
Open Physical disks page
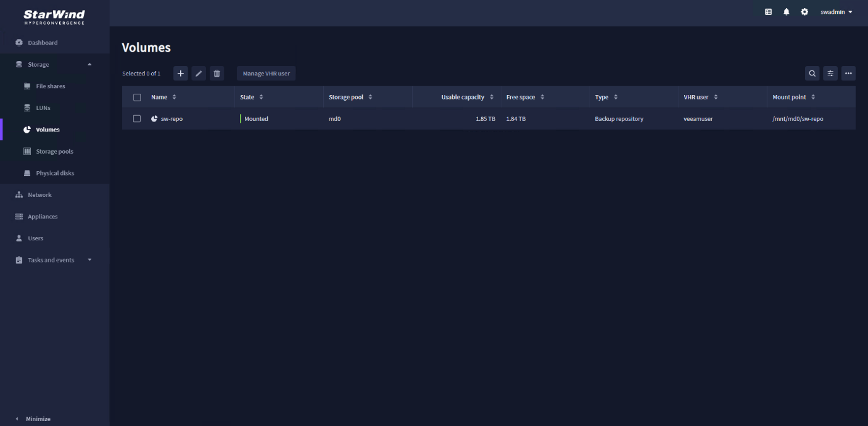tap(55, 173)
